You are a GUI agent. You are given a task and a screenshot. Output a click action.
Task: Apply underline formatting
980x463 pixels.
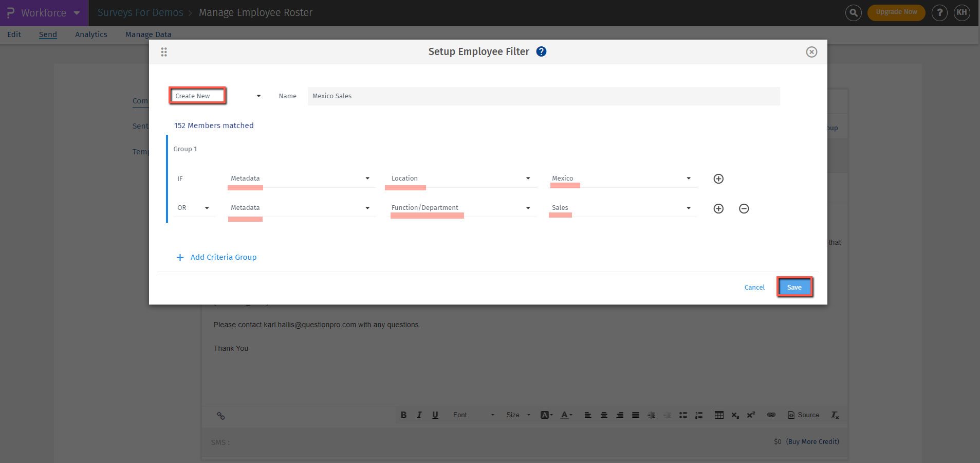pos(435,415)
